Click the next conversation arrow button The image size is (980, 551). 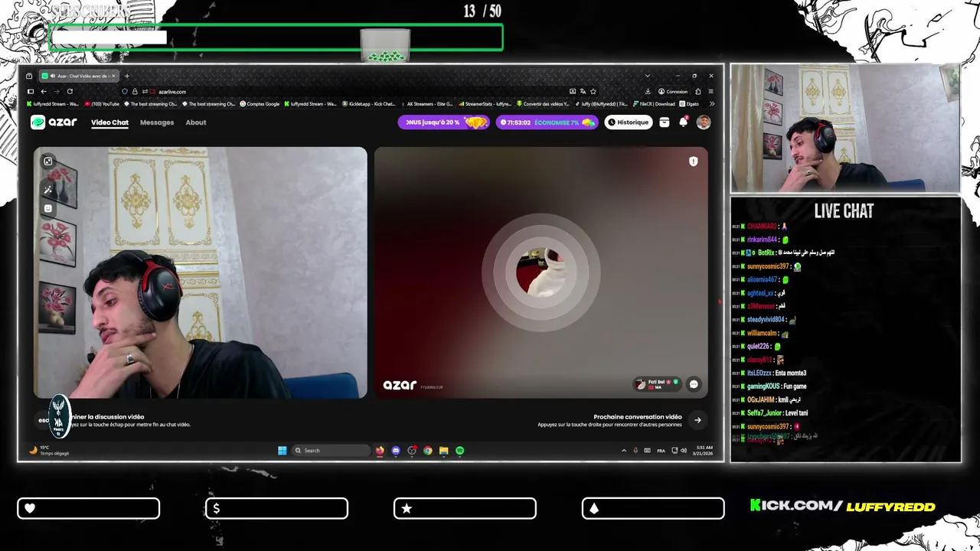point(697,419)
